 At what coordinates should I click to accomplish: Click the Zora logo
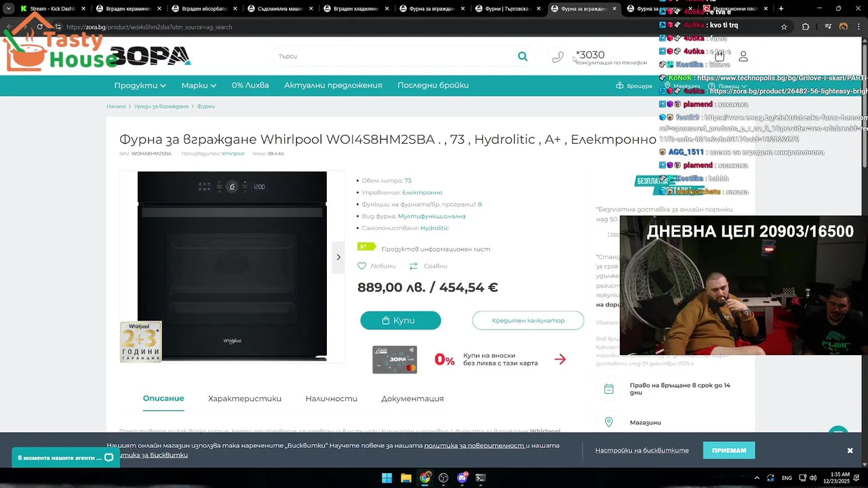pyautogui.click(x=150, y=56)
